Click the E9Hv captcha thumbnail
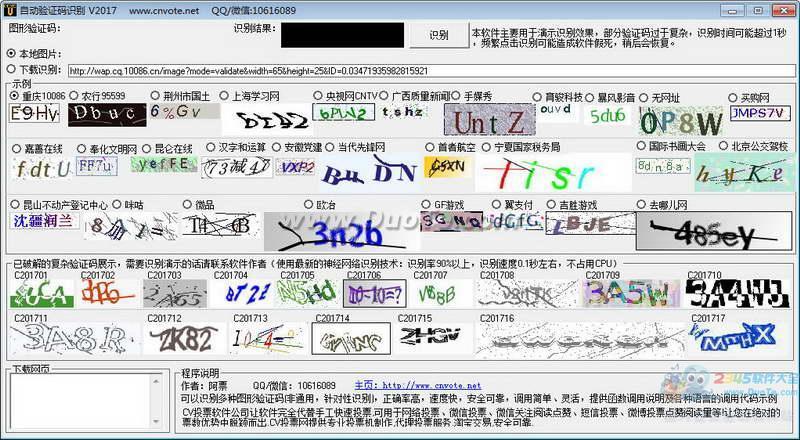 pyautogui.click(x=34, y=113)
